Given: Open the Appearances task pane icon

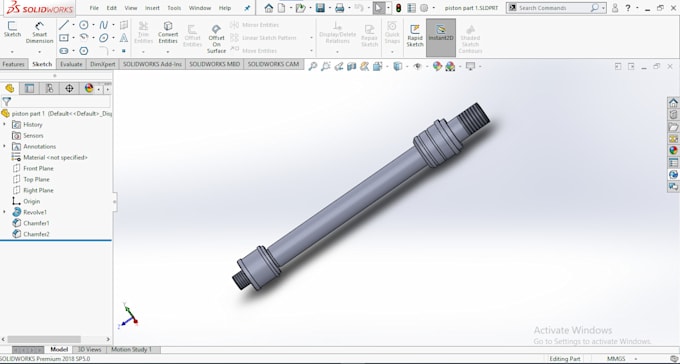Looking at the screenshot, I should pos(673,151).
